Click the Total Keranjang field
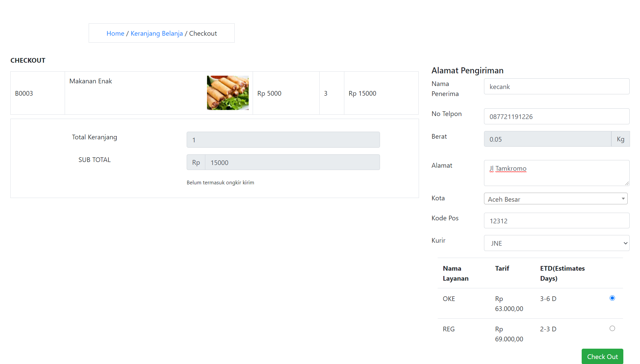 tap(283, 140)
